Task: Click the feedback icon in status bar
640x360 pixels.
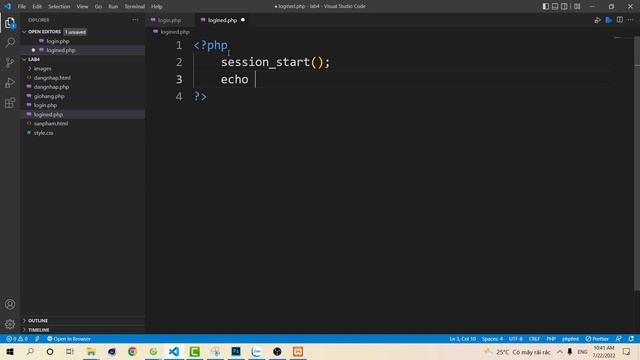Action: [x=619, y=339]
